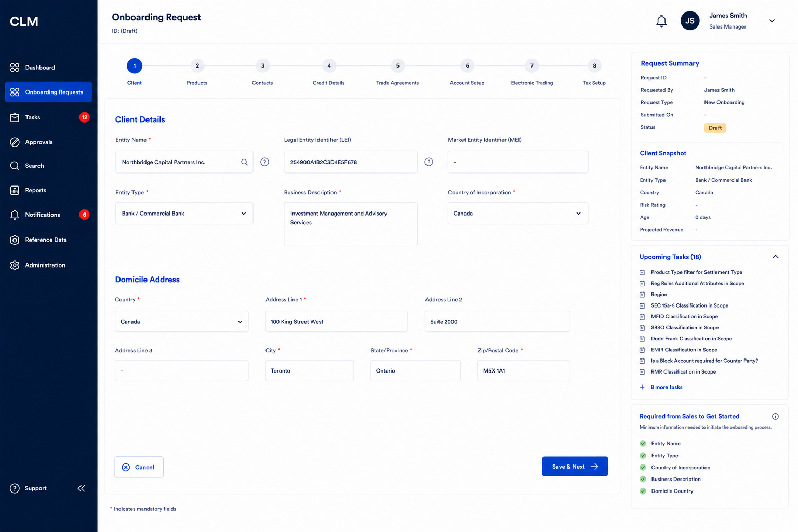
Task: Click the Business Description text area
Action: 351,224
